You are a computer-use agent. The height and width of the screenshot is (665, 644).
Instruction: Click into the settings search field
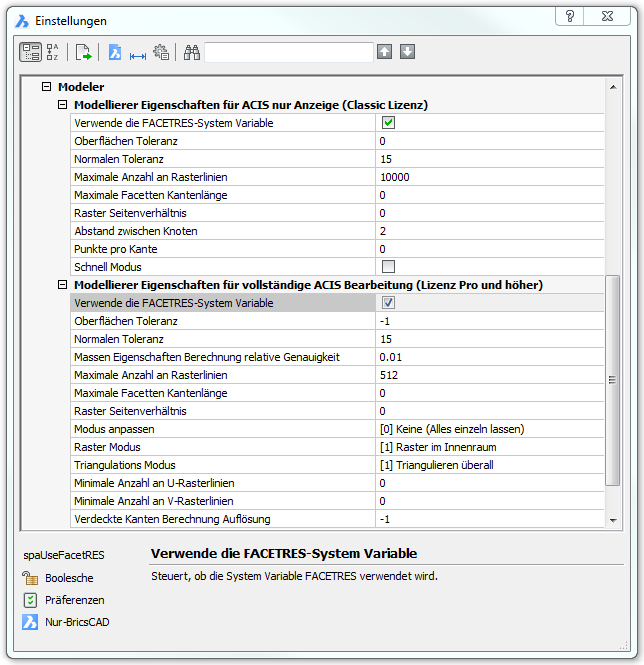(288, 52)
